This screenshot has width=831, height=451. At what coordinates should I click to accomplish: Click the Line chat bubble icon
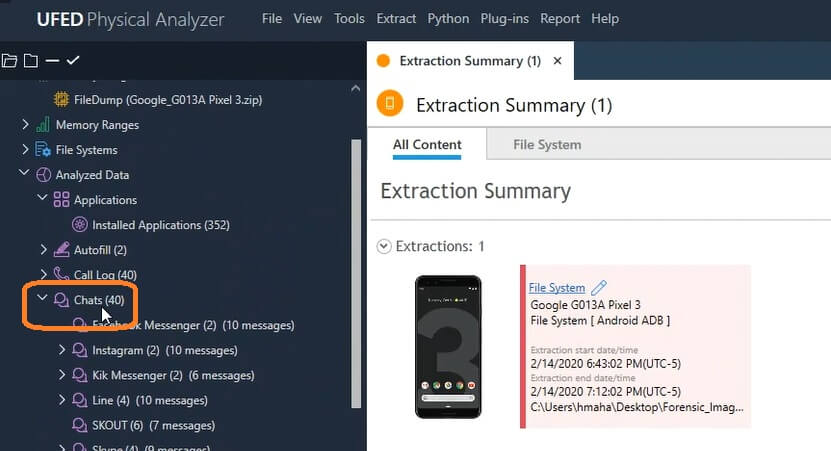[79, 400]
